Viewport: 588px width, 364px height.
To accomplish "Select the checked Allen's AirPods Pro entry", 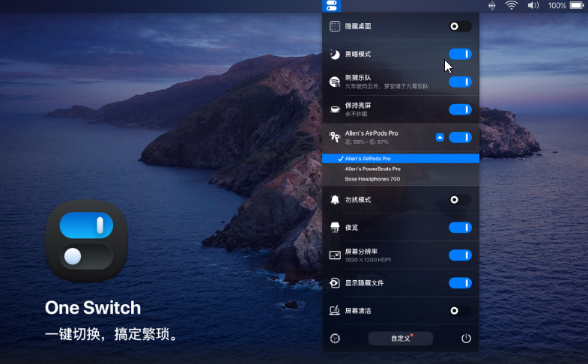I will coord(368,159).
